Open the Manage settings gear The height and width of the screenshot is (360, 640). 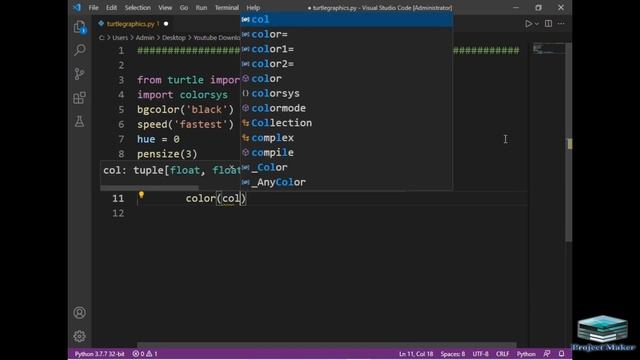[80, 336]
